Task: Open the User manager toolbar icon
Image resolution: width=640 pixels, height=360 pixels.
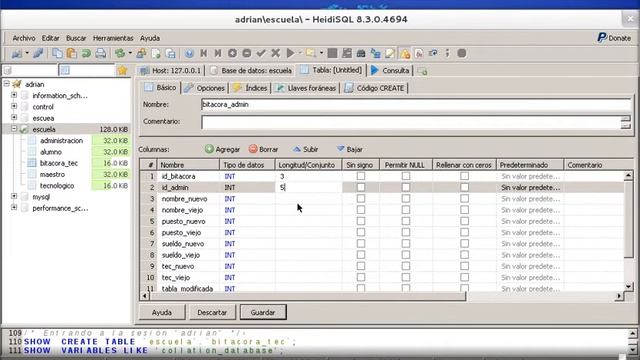Action: tap(141, 53)
